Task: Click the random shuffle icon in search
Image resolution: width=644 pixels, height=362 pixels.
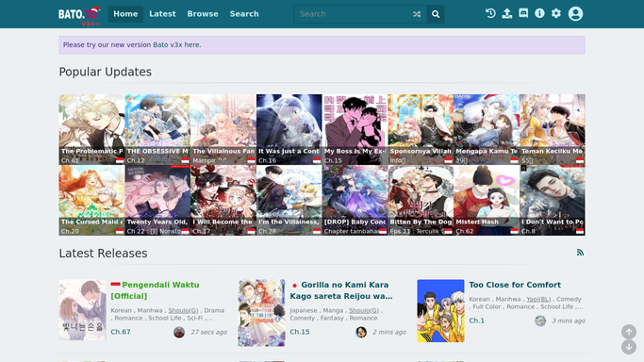Action: pyautogui.click(x=417, y=14)
